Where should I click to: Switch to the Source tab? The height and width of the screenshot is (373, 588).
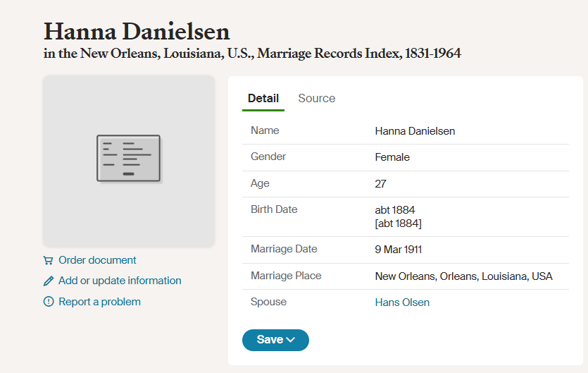pyautogui.click(x=316, y=99)
